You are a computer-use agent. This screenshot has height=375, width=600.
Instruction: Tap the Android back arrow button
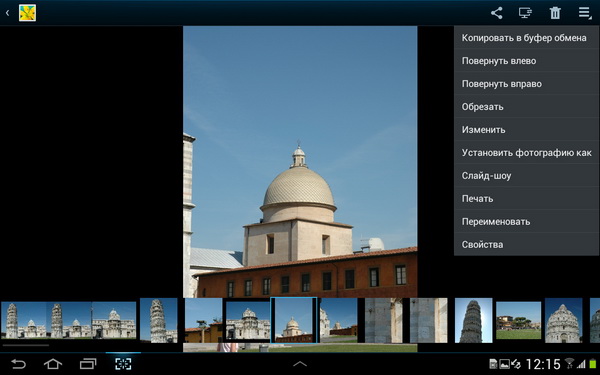pos(18,364)
